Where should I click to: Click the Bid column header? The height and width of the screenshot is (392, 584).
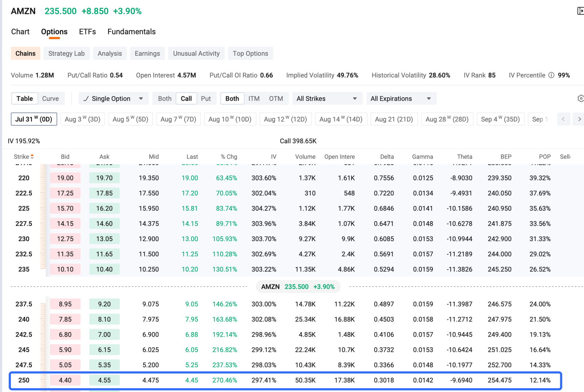[65, 156]
